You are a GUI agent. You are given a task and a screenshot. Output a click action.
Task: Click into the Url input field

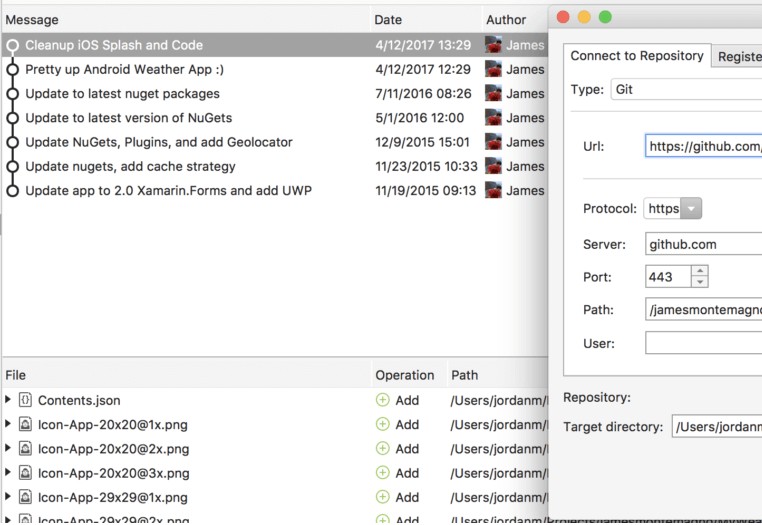(x=703, y=146)
